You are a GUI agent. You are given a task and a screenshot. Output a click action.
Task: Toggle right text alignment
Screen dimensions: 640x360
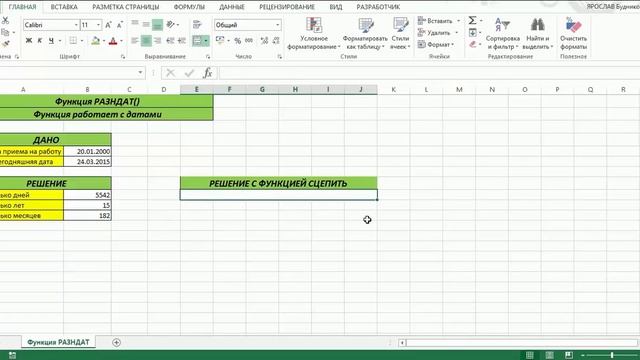point(158,40)
